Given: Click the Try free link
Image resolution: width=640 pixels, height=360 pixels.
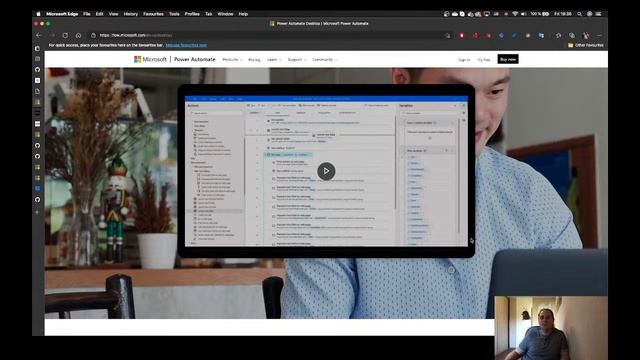Looking at the screenshot, I should pyautogui.click(x=484, y=60).
